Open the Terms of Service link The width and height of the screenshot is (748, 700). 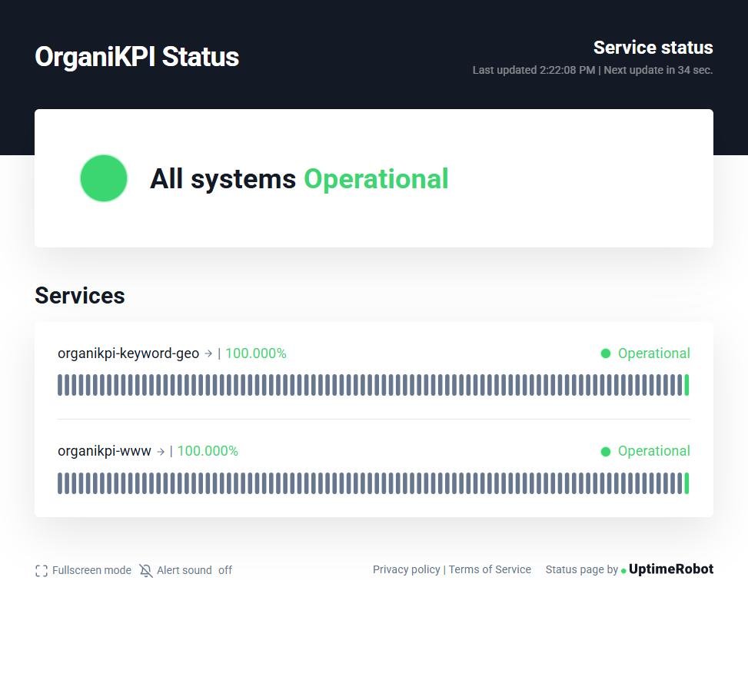(490, 569)
